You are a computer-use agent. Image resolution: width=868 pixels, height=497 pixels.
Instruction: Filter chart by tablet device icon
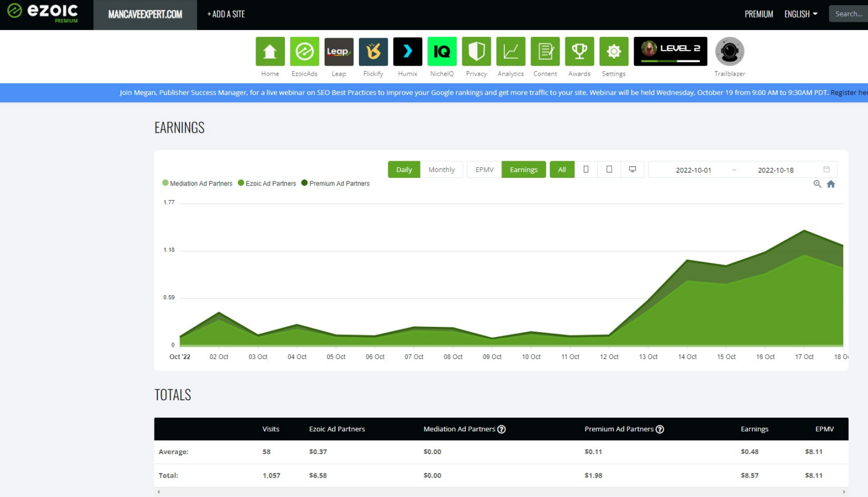609,170
